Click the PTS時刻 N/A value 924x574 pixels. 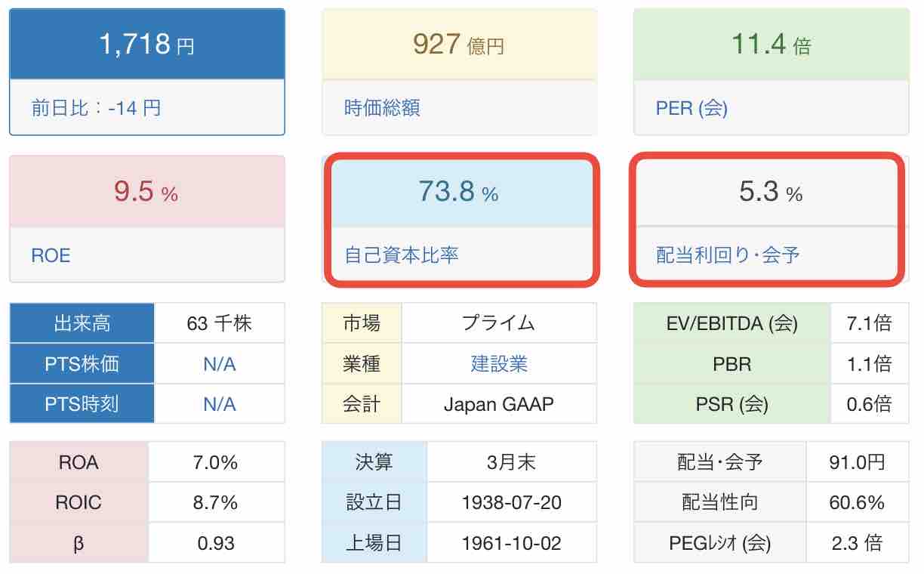[x=220, y=404]
